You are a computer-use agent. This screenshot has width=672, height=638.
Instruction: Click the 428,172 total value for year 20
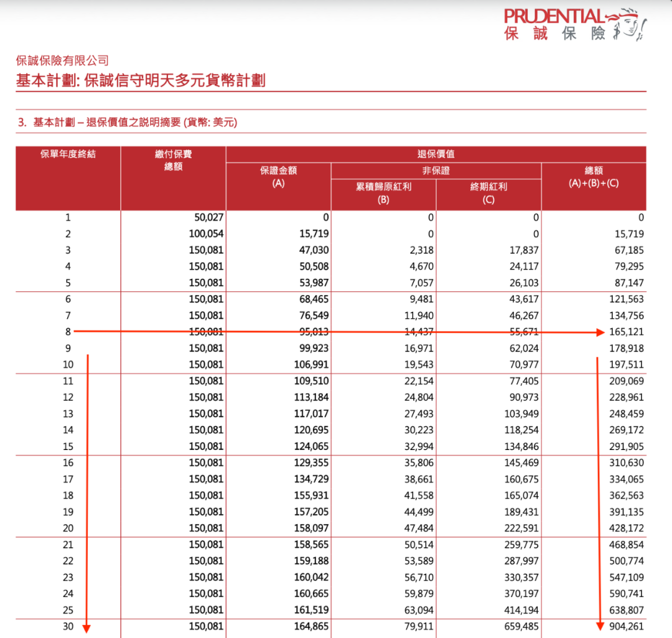[623, 528]
